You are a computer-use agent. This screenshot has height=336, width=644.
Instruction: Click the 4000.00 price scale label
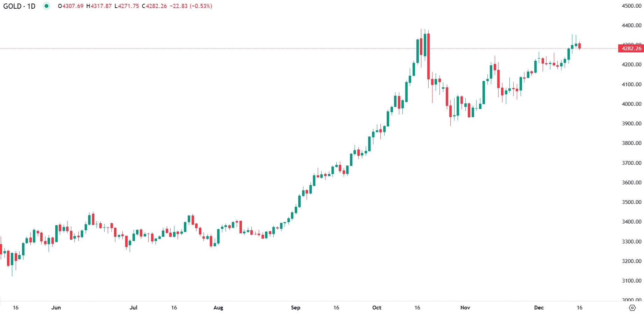click(x=631, y=104)
